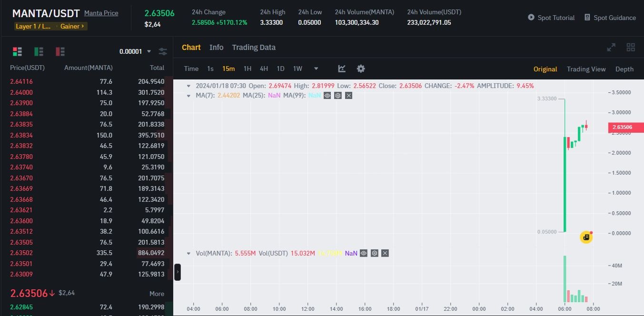Collapse the Vol(MANTA) indicator arrow
644x316 pixels.
click(x=189, y=253)
